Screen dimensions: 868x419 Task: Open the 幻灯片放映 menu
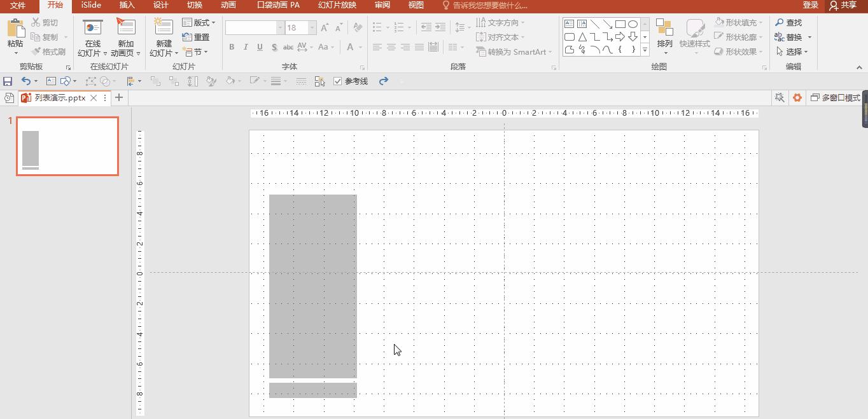click(x=337, y=5)
